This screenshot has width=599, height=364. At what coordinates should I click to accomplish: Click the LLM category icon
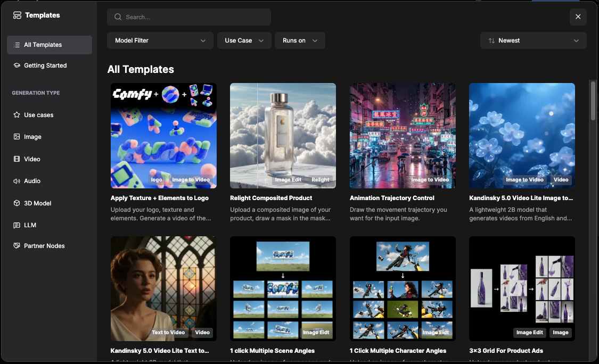17,225
